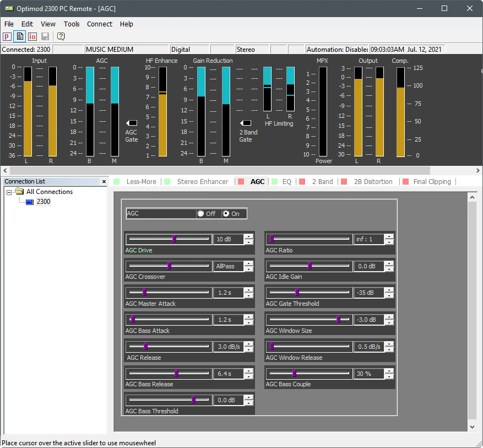Turn AGC Off with the radio button
Image resolution: width=483 pixels, height=448 pixels.
200,213
